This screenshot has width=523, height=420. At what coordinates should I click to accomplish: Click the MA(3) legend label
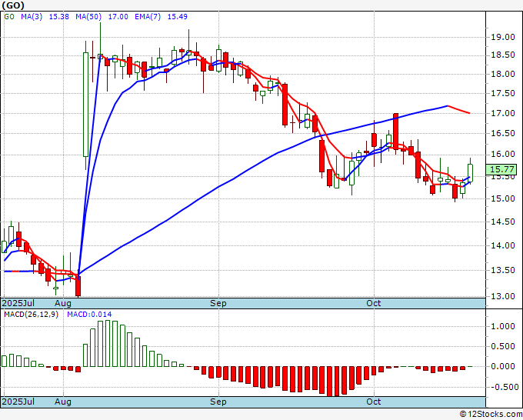(x=32, y=17)
